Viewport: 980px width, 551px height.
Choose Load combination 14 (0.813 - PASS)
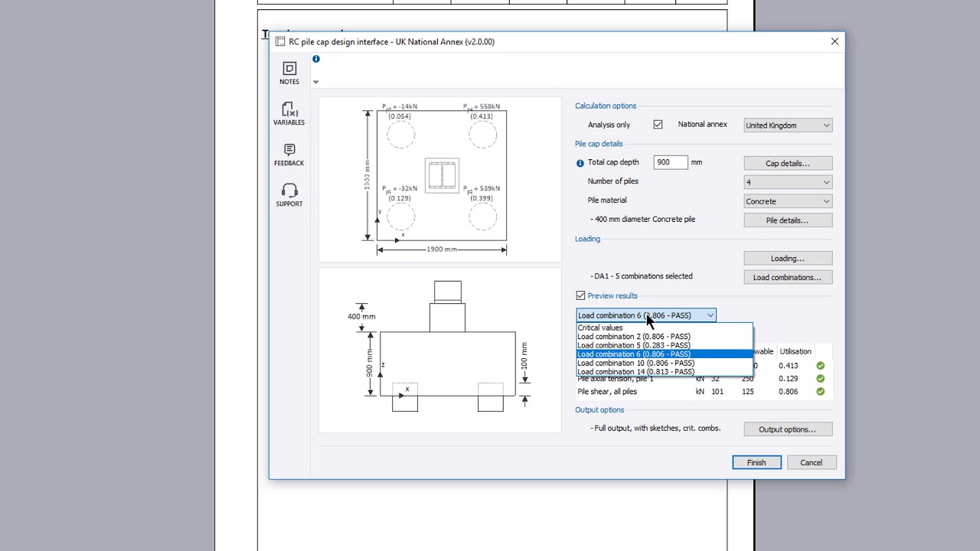665,372
